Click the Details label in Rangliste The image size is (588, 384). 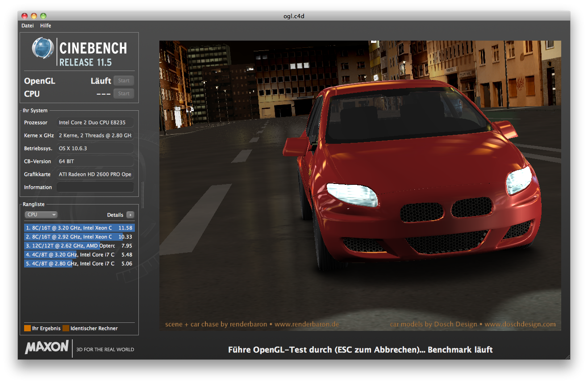(x=115, y=215)
